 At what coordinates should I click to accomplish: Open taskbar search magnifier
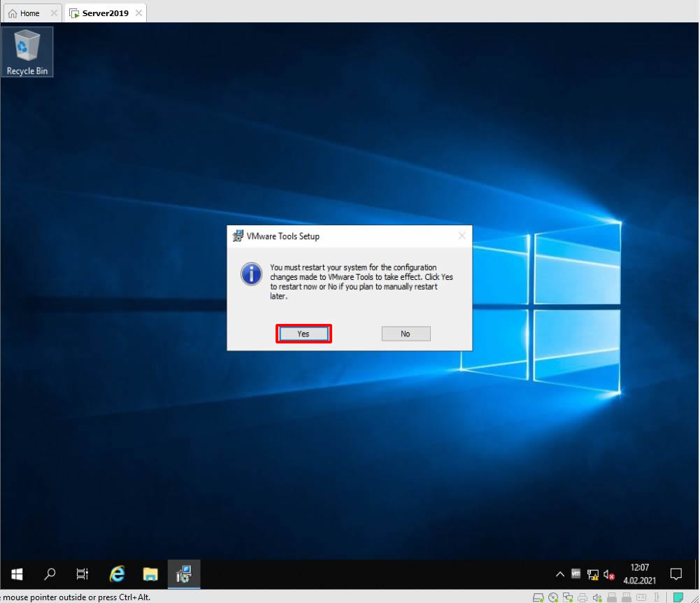(x=50, y=574)
